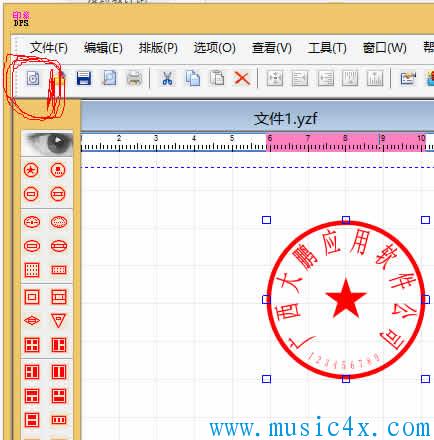Viewport: 434px width, 440px height.
Task: Select the round star seal template
Action: click(31, 170)
